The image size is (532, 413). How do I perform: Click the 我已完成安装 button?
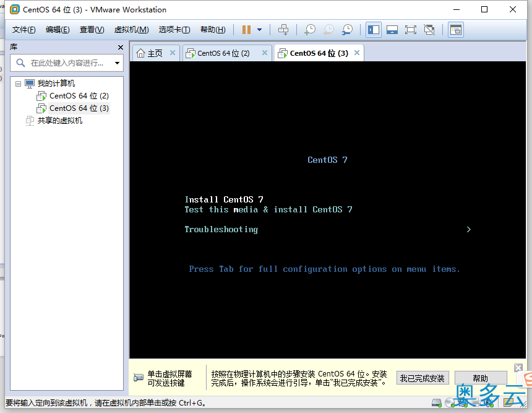(423, 378)
